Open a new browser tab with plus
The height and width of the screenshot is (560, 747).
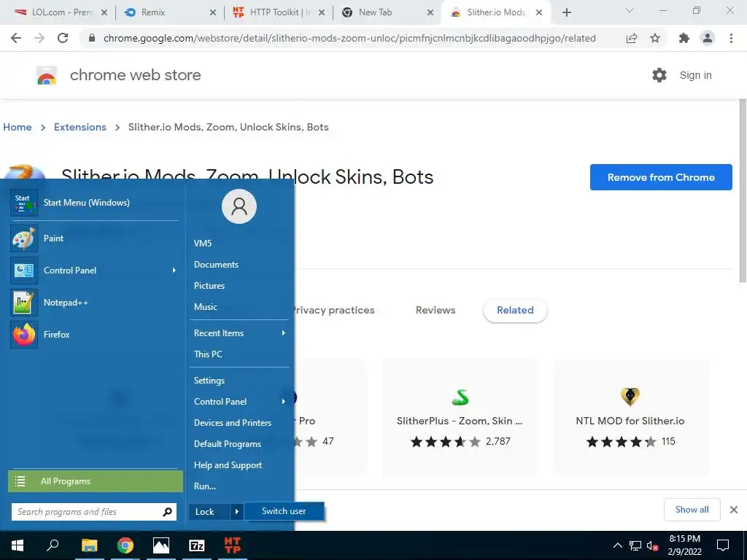tap(566, 12)
